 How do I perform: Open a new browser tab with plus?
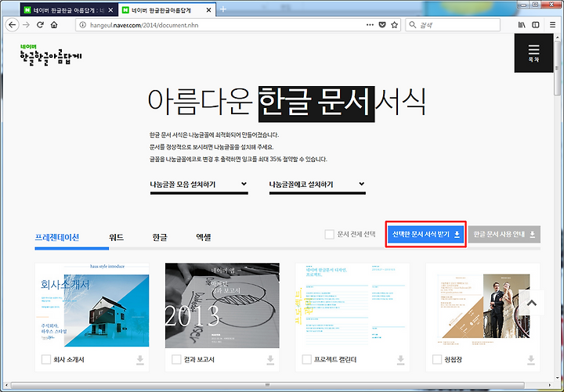[x=223, y=9]
